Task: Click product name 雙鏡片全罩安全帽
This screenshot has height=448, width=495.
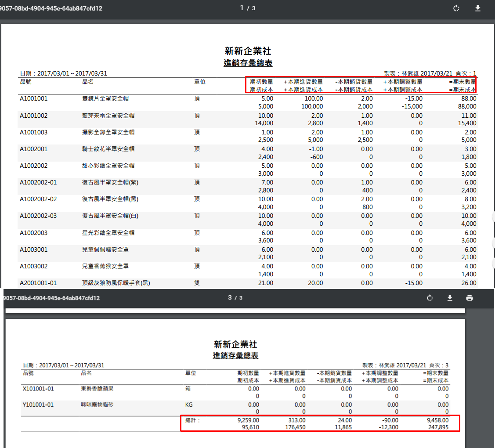Action: coord(105,98)
